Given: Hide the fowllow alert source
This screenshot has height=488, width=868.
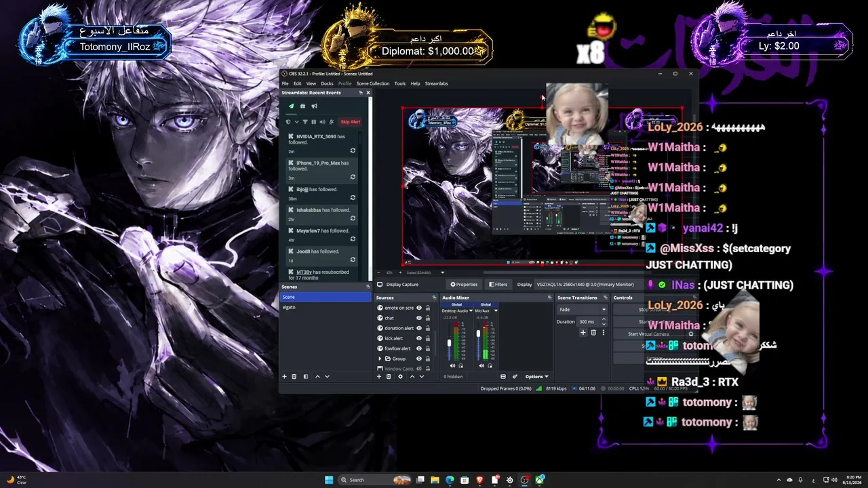Looking at the screenshot, I should coord(419,348).
